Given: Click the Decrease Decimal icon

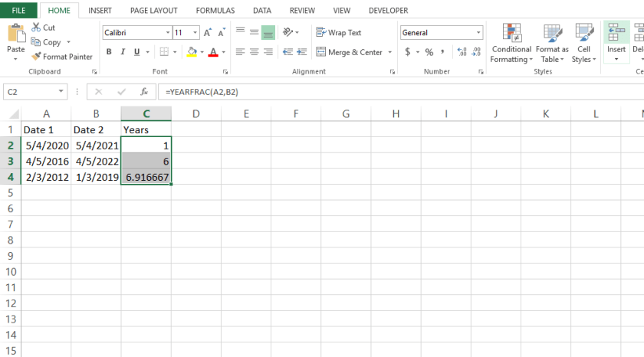Looking at the screenshot, I should coord(476,51).
